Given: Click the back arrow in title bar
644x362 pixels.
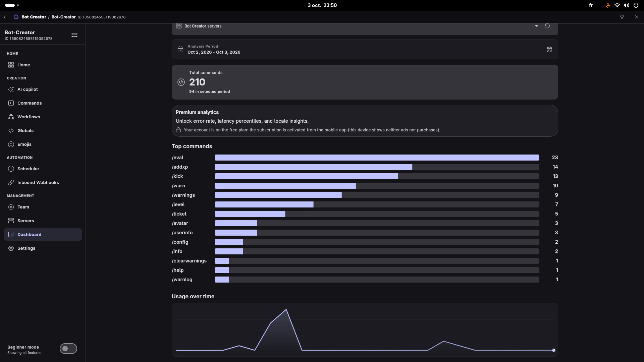Looking at the screenshot, I should 6,17.
